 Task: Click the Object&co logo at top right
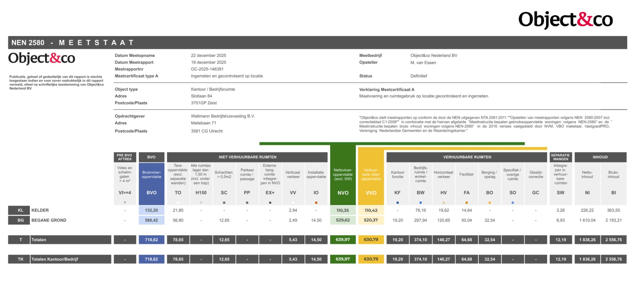tap(565, 20)
